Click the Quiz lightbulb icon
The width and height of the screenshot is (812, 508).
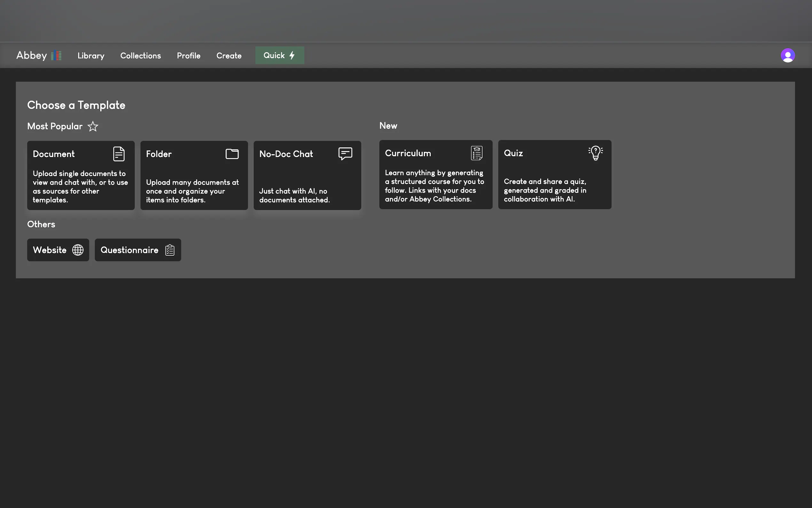[595, 153]
